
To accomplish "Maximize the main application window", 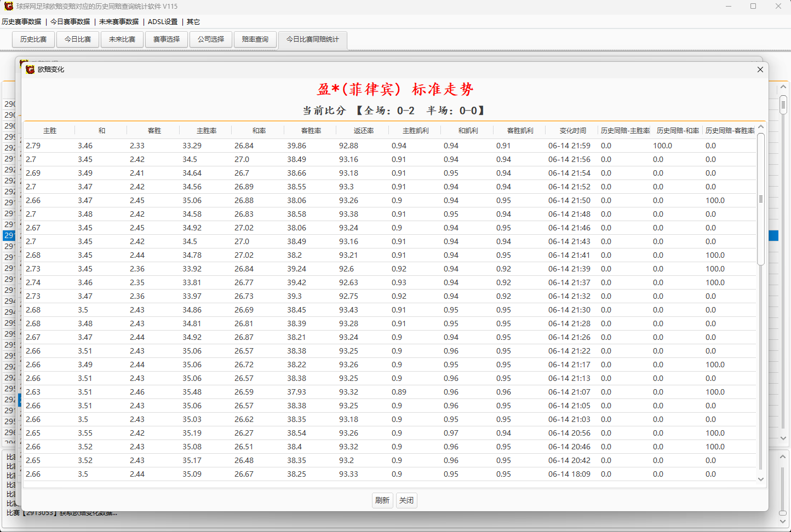I will [x=753, y=7].
